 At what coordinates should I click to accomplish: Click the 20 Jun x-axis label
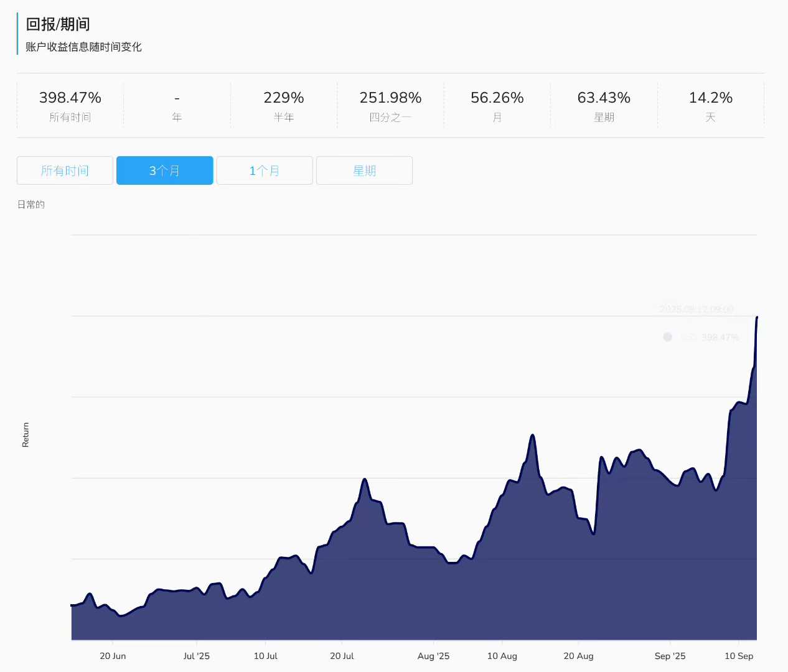pos(113,656)
